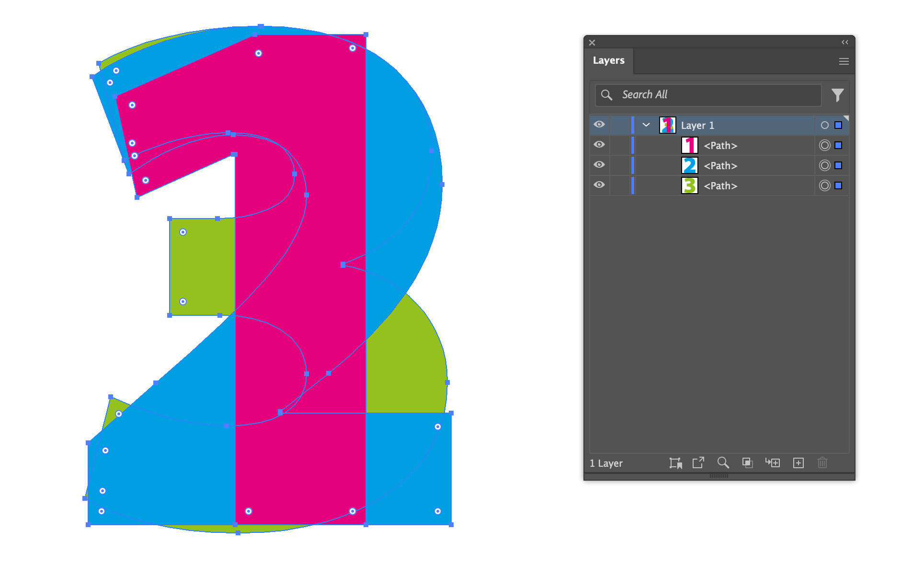The height and width of the screenshot is (565, 924).
Task: Click Make/Release Clipping Mask icon
Action: click(747, 463)
